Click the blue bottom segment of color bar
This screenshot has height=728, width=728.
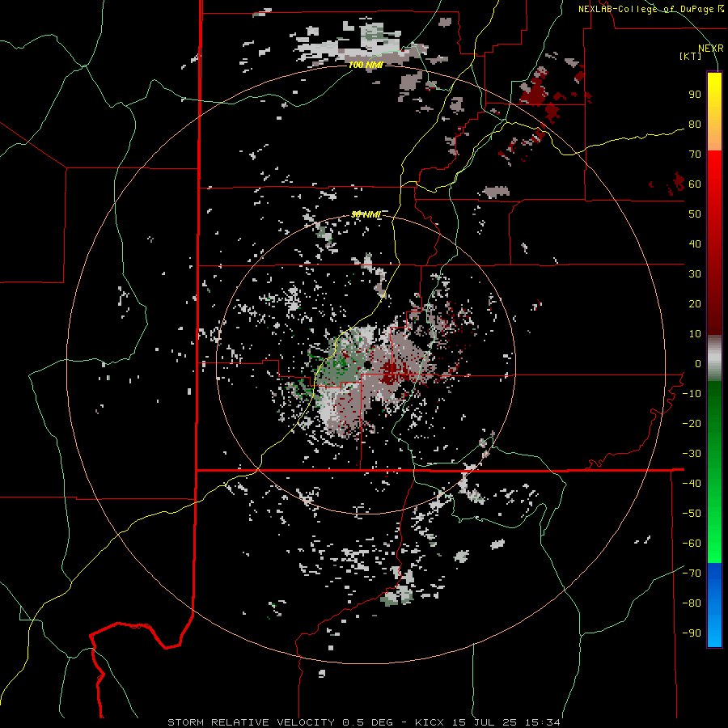pyautogui.click(x=714, y=604)
